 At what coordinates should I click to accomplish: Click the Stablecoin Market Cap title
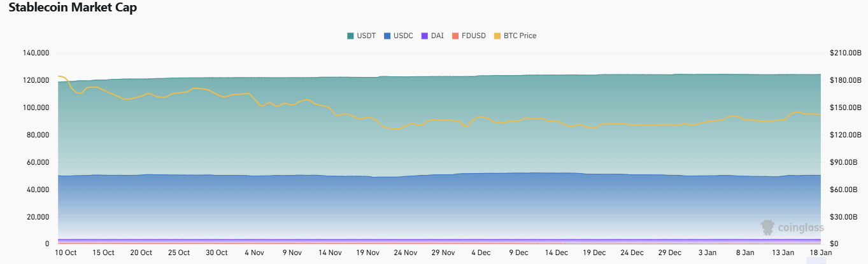73,8
